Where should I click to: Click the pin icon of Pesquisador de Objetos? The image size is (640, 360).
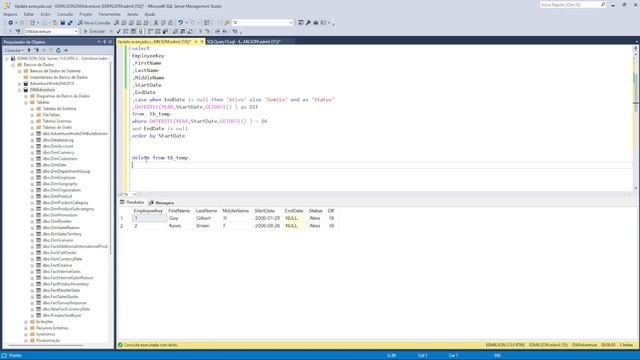[x=104, y=42]
